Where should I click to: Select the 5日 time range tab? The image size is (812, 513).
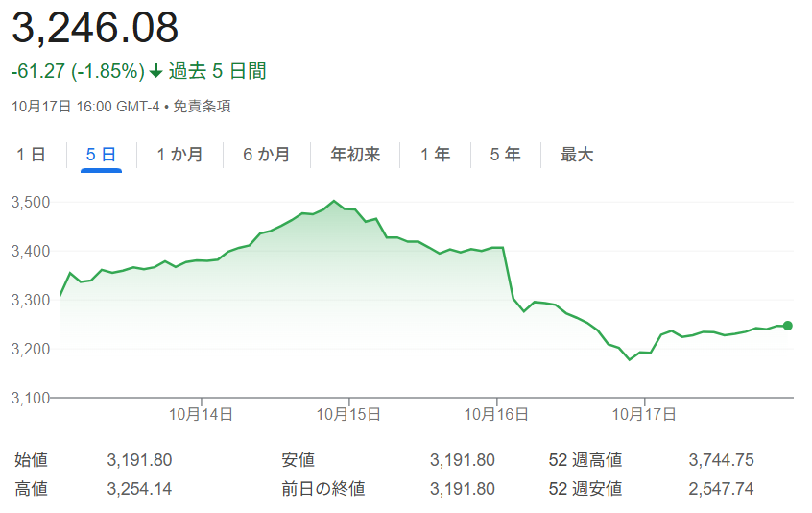101,155
